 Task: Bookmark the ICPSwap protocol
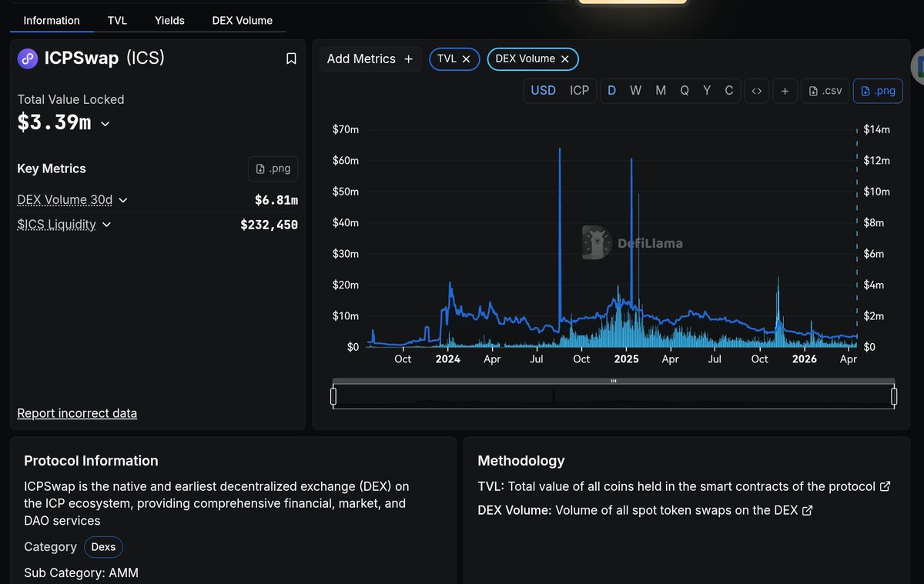click(x=291, y=58)
